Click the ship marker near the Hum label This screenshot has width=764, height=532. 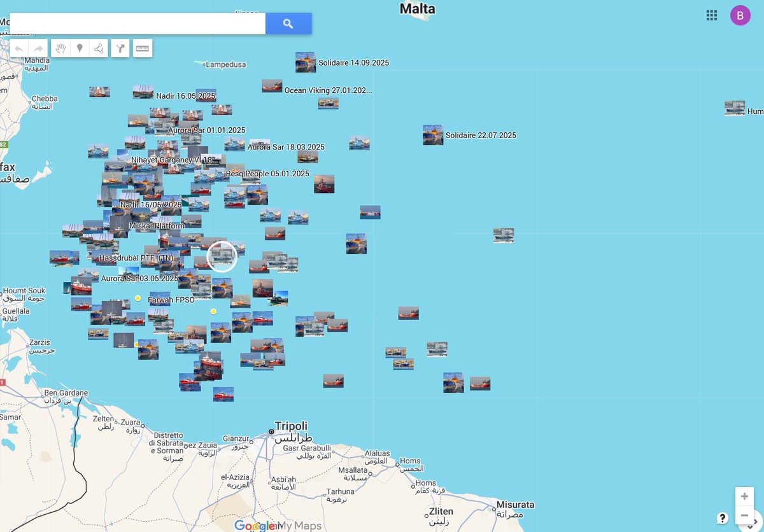pyautogui.click(x=735, y=108)
